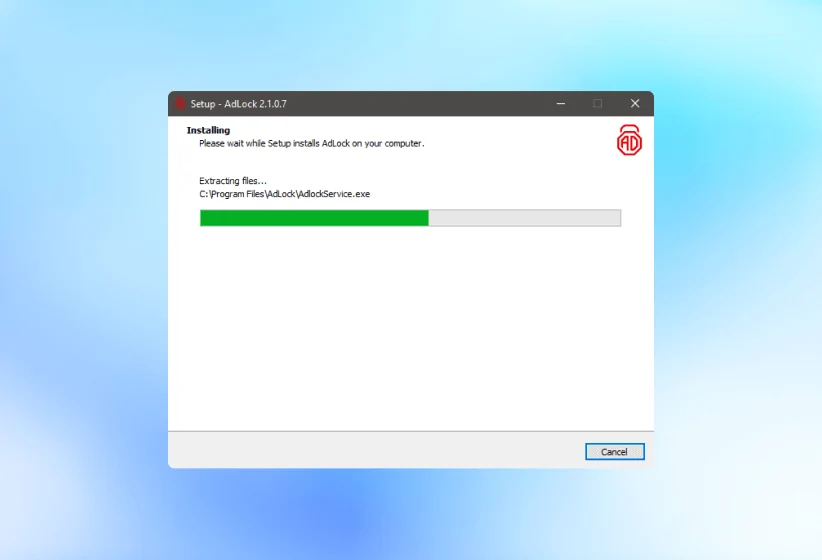Click the disabled maximize button
This screenshot has height=560, width=822.
[598, 103]
